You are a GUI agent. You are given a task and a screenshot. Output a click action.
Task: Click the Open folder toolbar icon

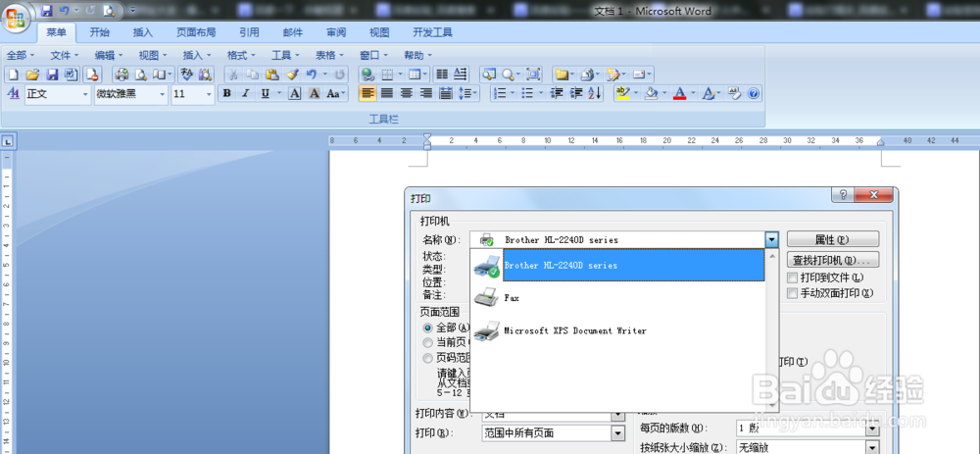(x=32, y=76)
